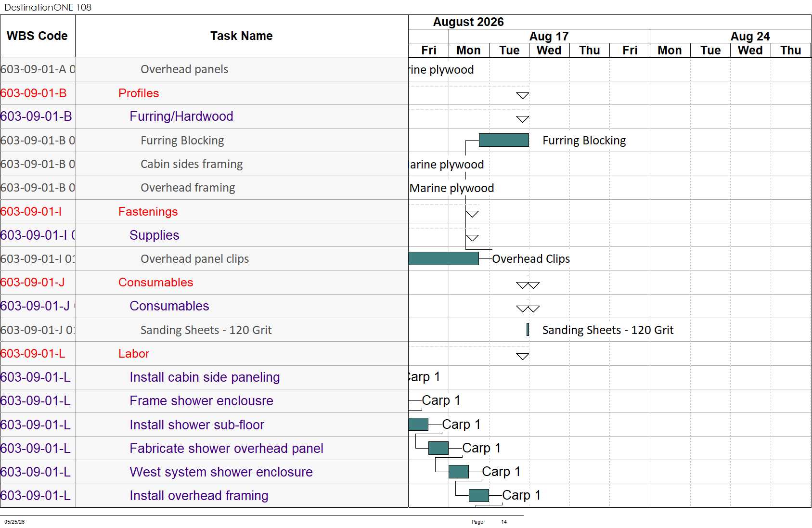The width and height of the screenshot is (812, 528).
Task: Click the Furring Blocking Gantt bar
Action: [504, 140]
